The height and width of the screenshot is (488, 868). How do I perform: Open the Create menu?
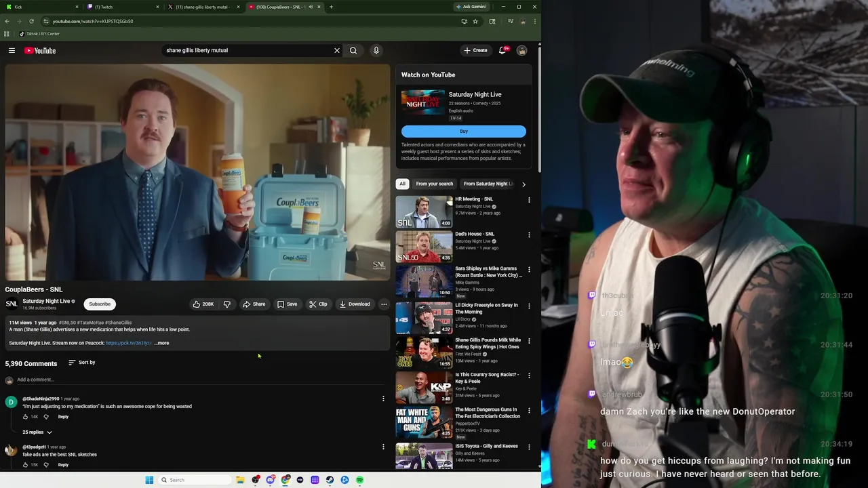(475, 50)
